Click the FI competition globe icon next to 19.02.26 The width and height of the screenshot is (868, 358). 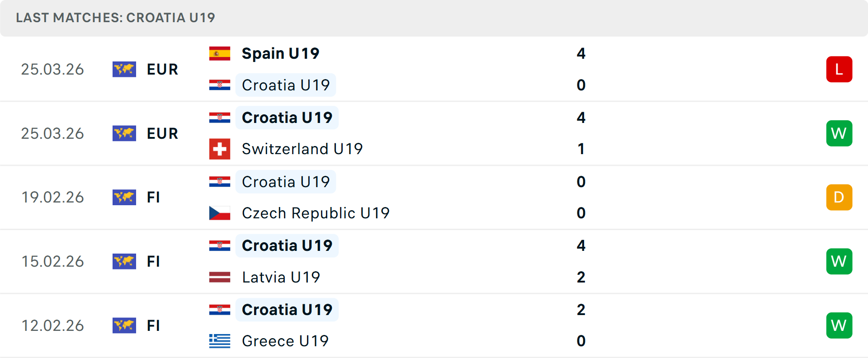click(124, 197)
